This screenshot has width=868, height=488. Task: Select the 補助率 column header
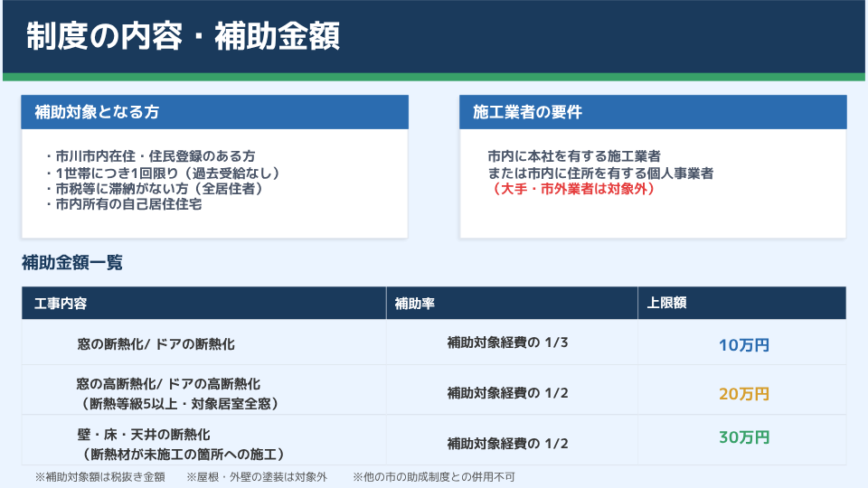[x=415, y=304]
